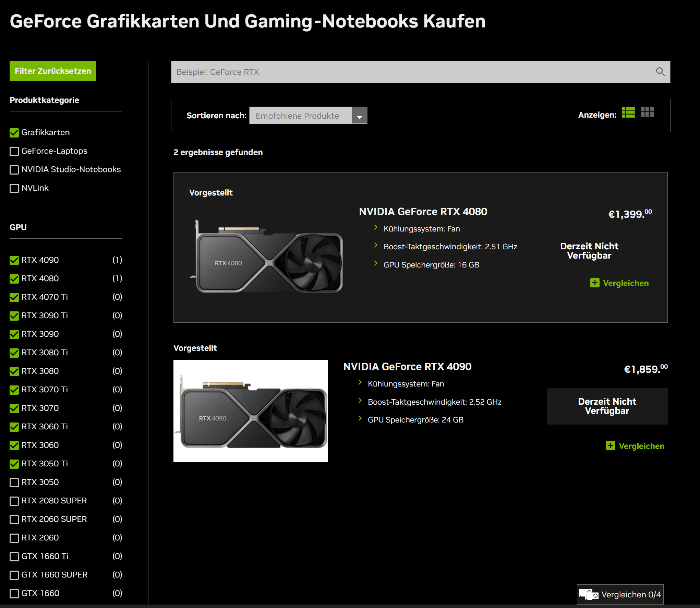Click plus icon to compare RTX 4090
Image resolution: width=700 pixels, height=608 pixels.
tap(611, 445)
